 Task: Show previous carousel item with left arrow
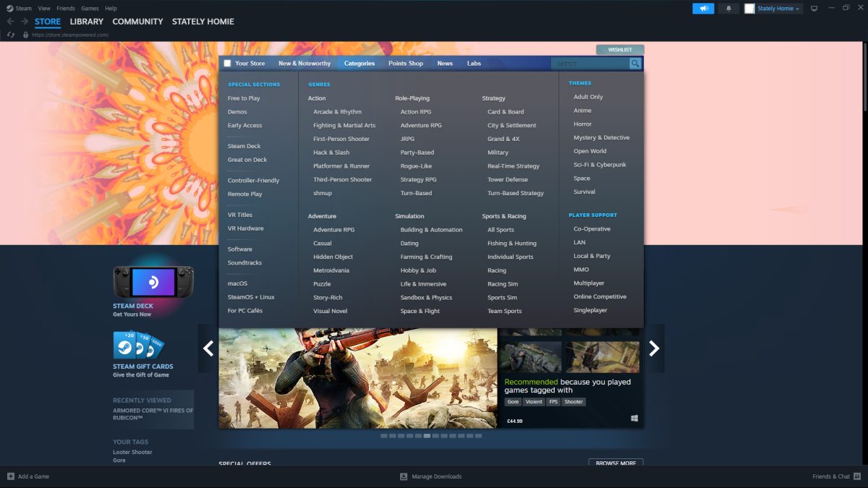[x=208, y=348]
